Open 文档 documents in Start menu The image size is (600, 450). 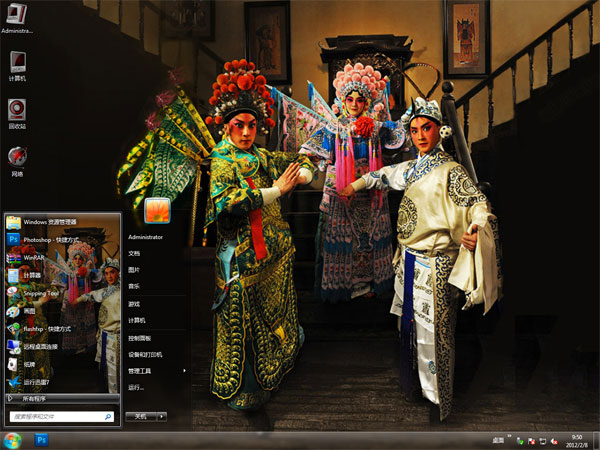coord(134,253)
